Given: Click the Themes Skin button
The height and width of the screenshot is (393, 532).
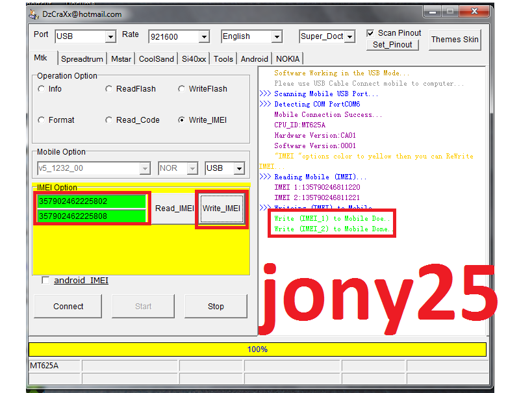Looking at the screenshot, I should point(455,40).
